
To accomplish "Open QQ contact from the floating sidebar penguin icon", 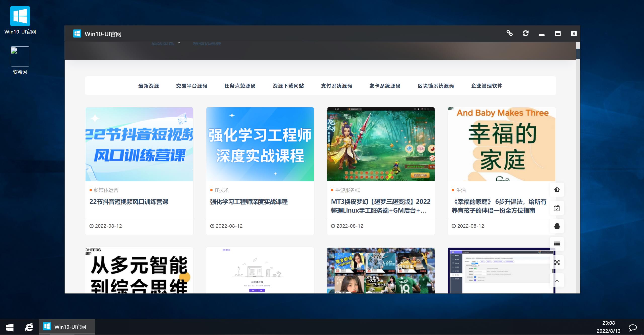I will pos(557,226).
